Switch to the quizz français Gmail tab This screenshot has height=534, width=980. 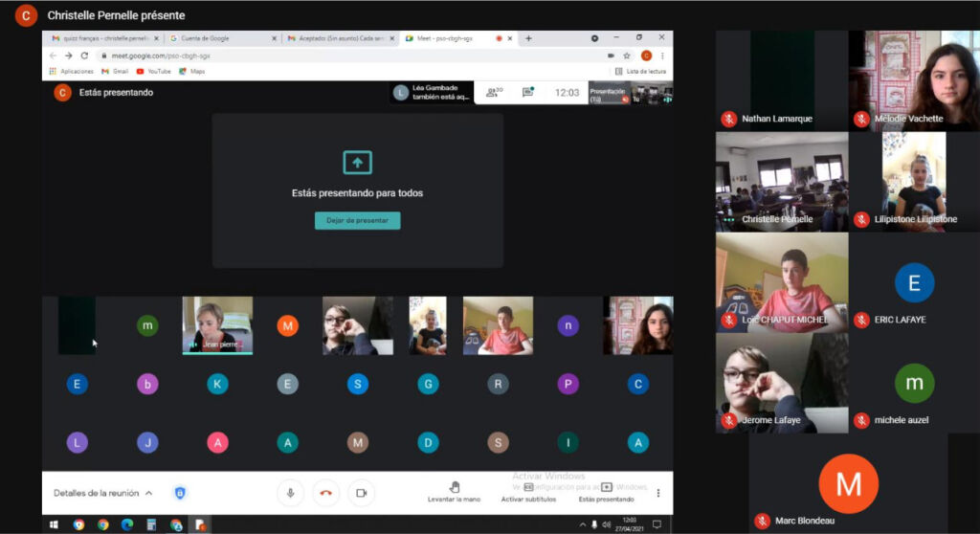101,38
